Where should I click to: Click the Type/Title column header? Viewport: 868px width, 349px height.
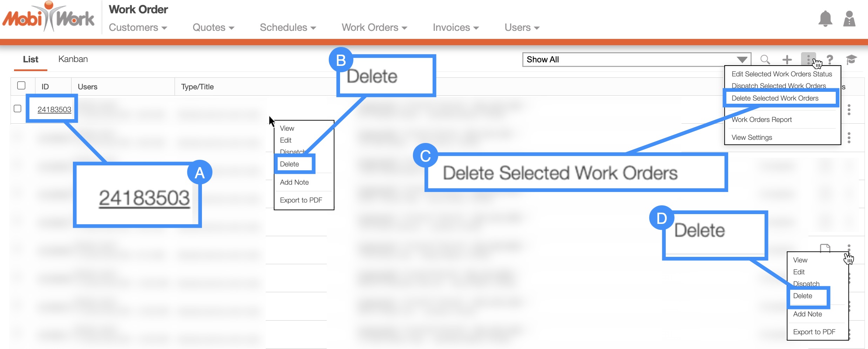[197, 87]
